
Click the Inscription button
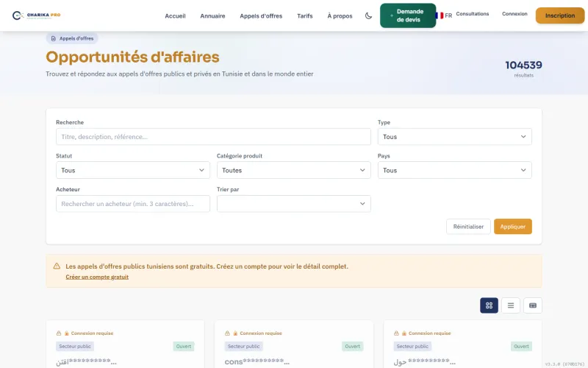tap(560, 15)
